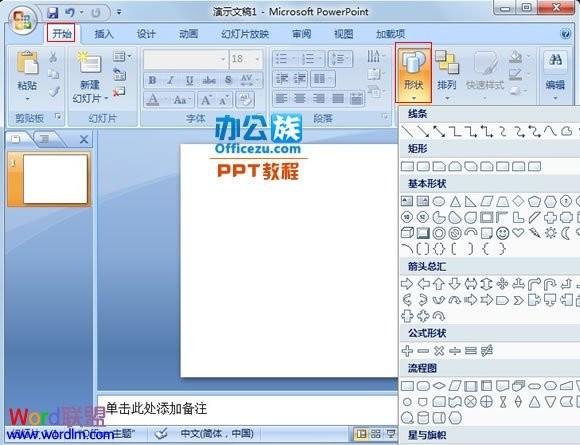Pick the heart shape in basic shapes
The width and height of the screenshot is (580, 445).
pyautogui.click(x=518, y=233)
